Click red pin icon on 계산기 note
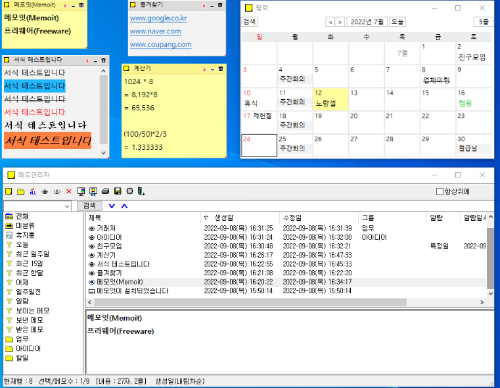This screenshot has height=388, width=500. pos(204,69)
